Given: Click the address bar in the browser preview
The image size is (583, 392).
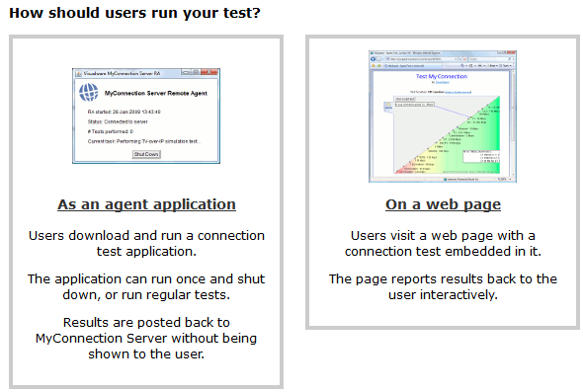Looking at the screenshot, I should pyautogui.click(x=421, y=59).
